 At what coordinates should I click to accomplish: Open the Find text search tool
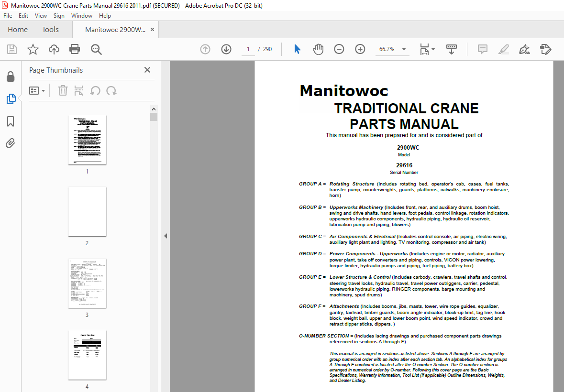96,49
